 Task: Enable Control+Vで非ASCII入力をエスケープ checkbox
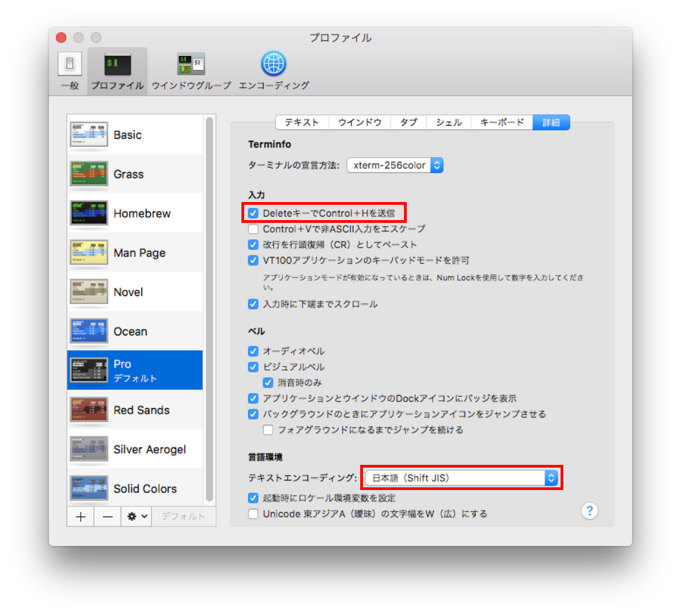pos(253,229)
